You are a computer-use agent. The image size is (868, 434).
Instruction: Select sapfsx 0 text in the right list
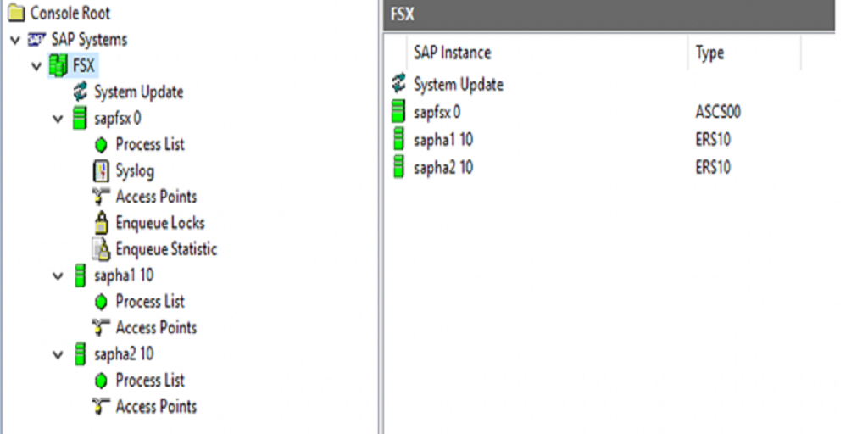(437, 113)
